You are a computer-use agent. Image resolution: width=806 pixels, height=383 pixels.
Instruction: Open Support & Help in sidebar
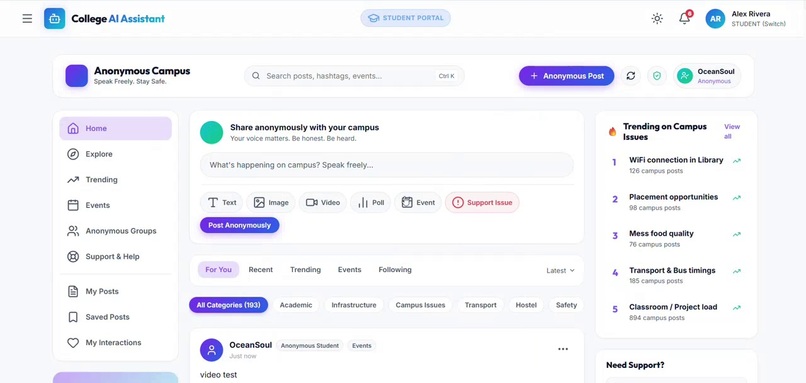[116, 257]
